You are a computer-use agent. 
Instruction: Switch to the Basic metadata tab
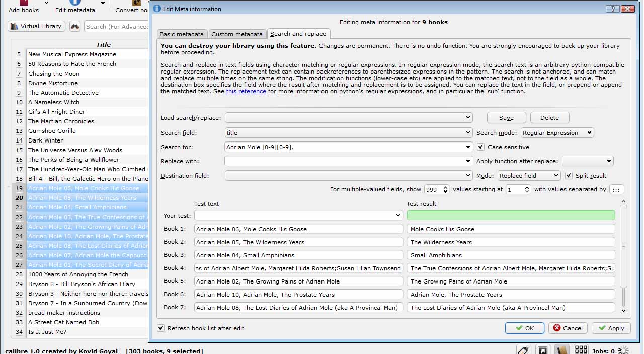(182, 34)
